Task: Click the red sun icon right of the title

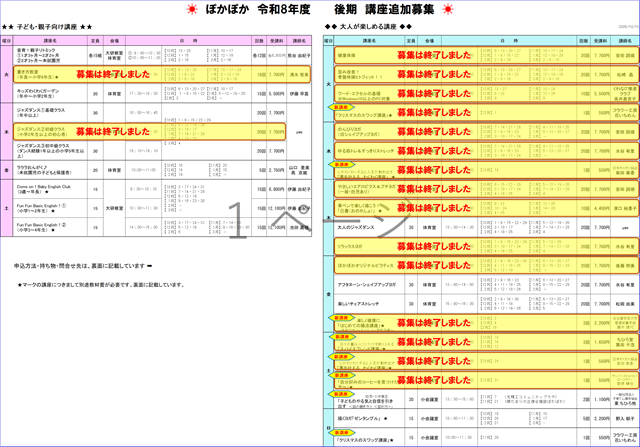Action: (448, 9)
